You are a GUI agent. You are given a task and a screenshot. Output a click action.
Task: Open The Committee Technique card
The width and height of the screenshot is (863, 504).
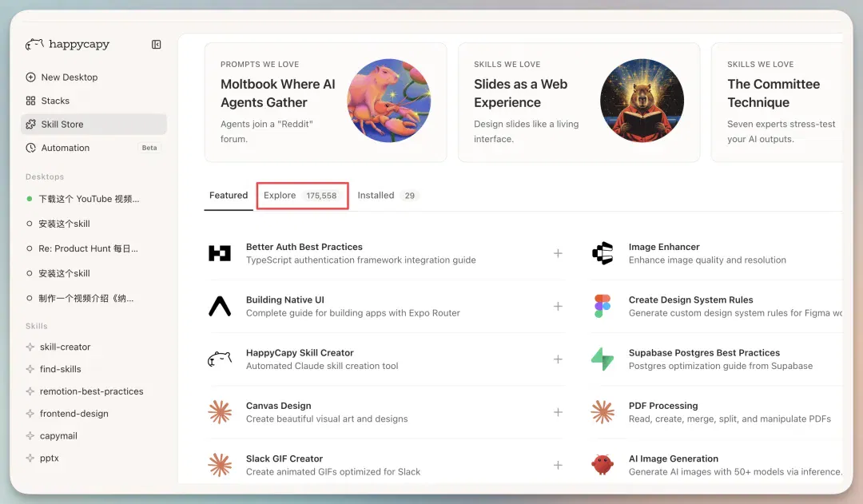(777, 102)
